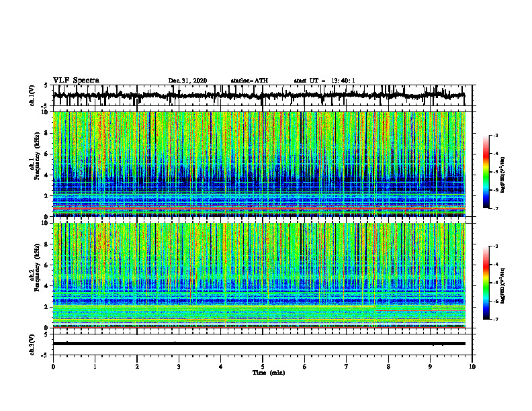Viewport: 532px width, 411px height.
Task: Click the "-7" value on the ch.2 colorbar
Action: pyautogui.click(x=496, y=319)
